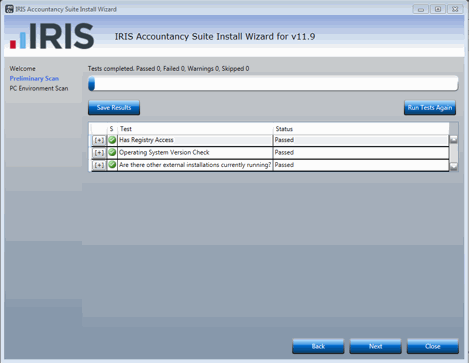Expand the external installations running test row

tap(99, 165)
